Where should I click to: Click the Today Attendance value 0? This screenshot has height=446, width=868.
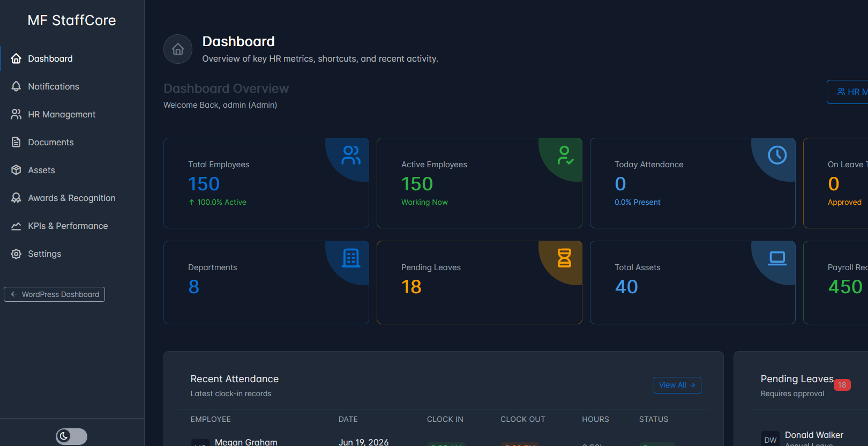click(620, 184)
